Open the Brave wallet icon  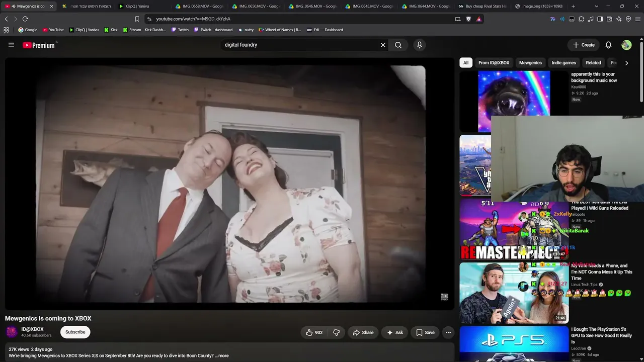point(609,19)
